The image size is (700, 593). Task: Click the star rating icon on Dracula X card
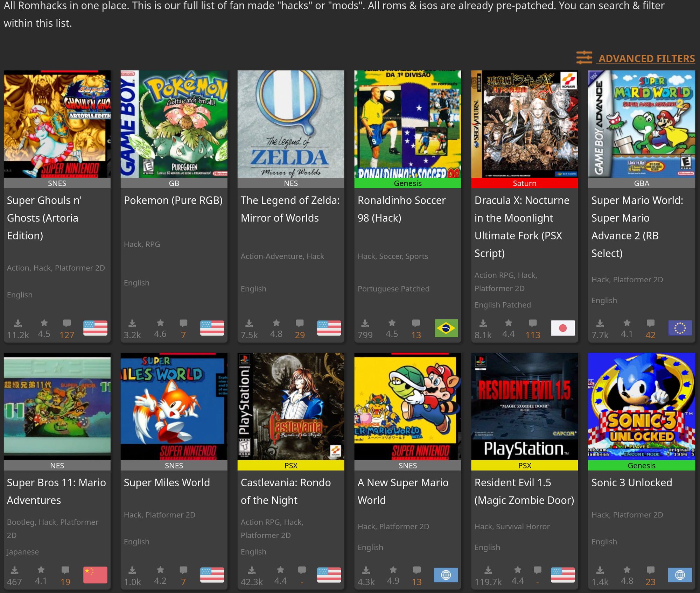pyautogui.click(x=509, y=323)
